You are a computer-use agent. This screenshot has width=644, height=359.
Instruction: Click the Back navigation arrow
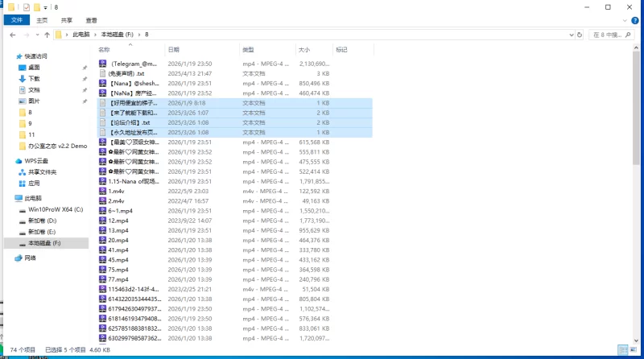coord(12,35)
